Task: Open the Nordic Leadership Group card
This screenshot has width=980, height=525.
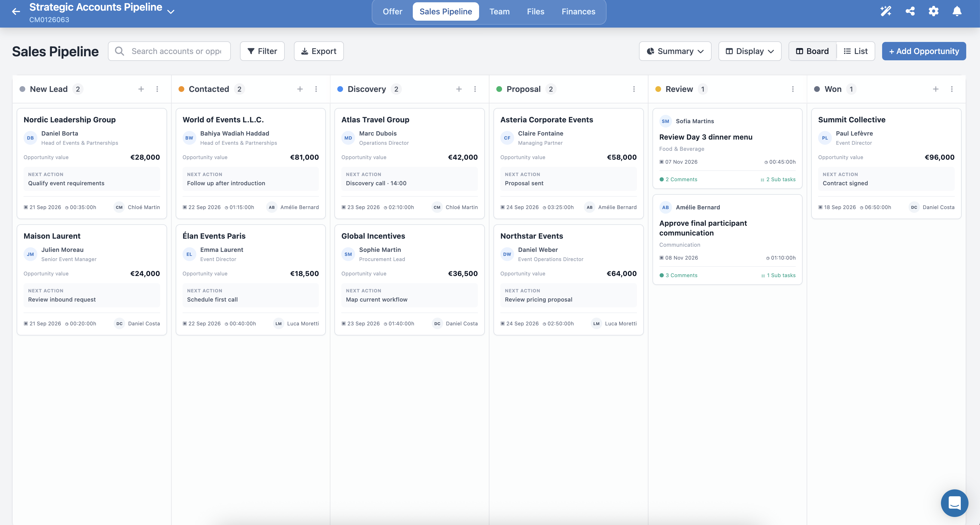Action: [92, 163]
